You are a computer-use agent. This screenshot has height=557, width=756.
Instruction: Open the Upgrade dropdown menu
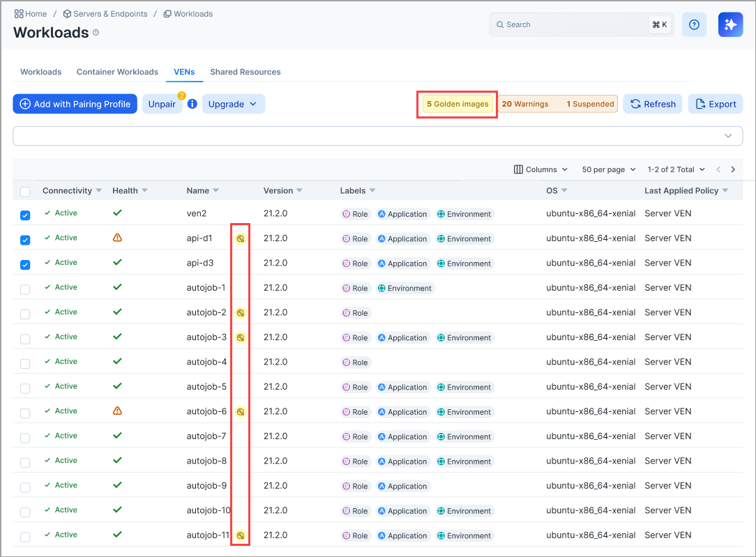pyautogui.click(x=233, y=104)
